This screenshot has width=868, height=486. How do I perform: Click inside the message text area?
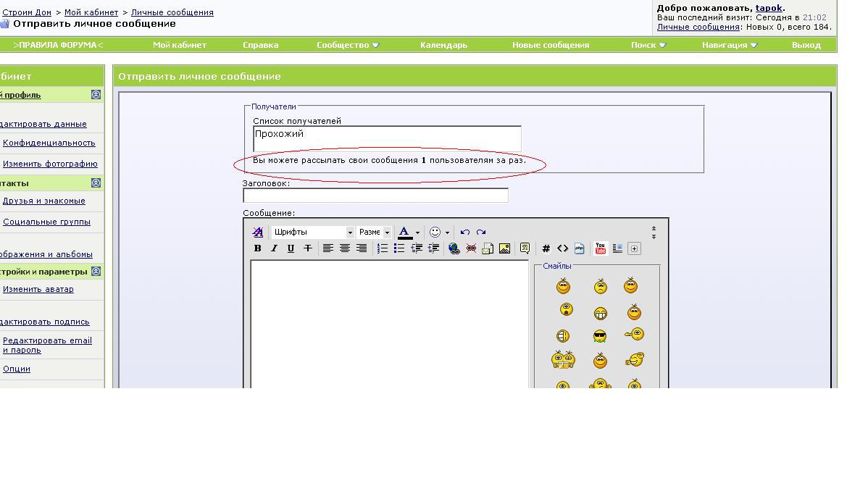click(x=390, y=324)
